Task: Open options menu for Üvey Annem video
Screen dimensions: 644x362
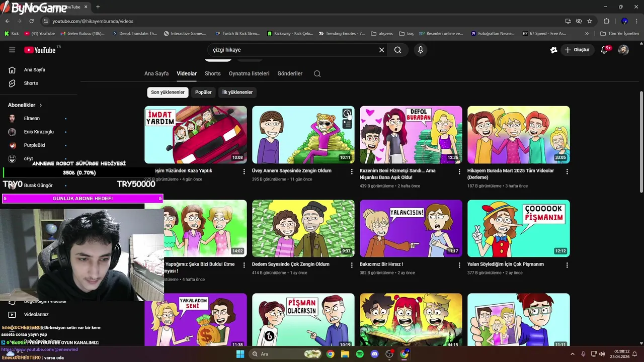Action: (352, 171)
